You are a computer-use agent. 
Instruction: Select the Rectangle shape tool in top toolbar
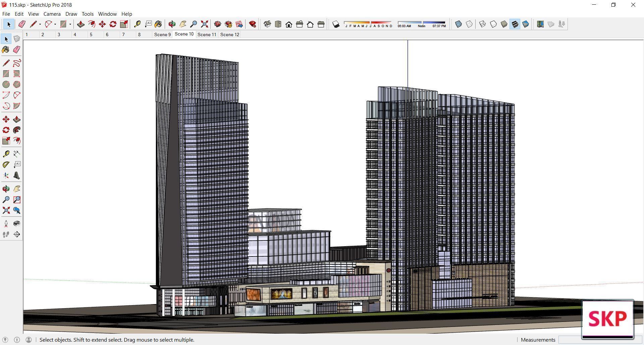(x=63, y=24)
